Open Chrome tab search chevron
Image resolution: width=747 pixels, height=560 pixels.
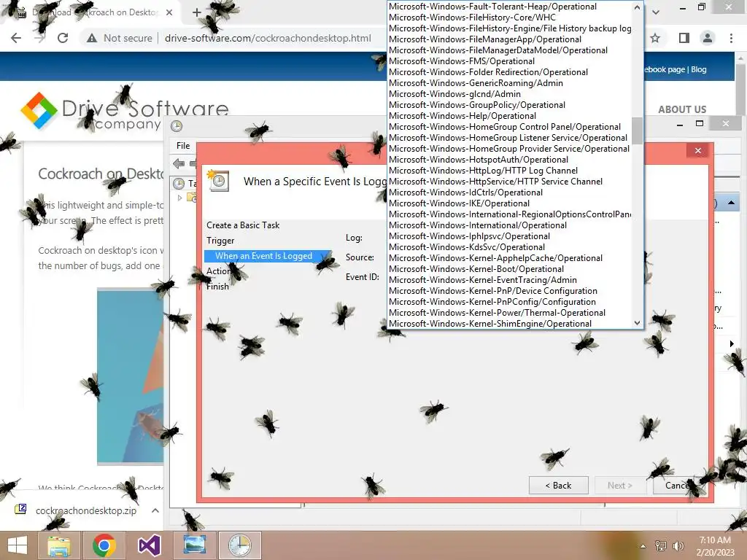tap(656, 12)
